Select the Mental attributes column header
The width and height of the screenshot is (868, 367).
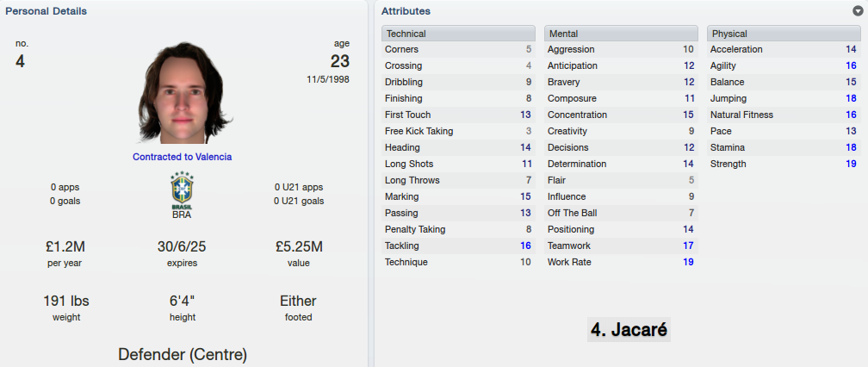[621, 34]
